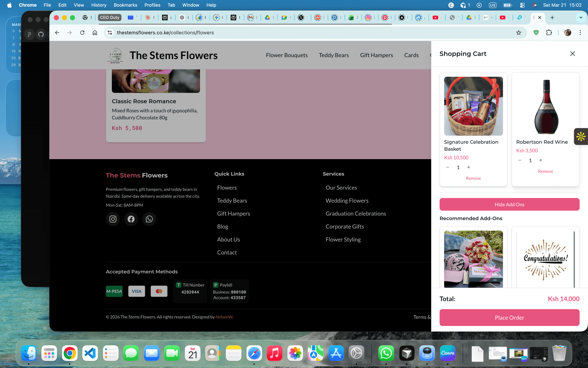This screenshot has width=588, height=368.
Task: Click The Stems Flowers logo
Action: [116, 56]
